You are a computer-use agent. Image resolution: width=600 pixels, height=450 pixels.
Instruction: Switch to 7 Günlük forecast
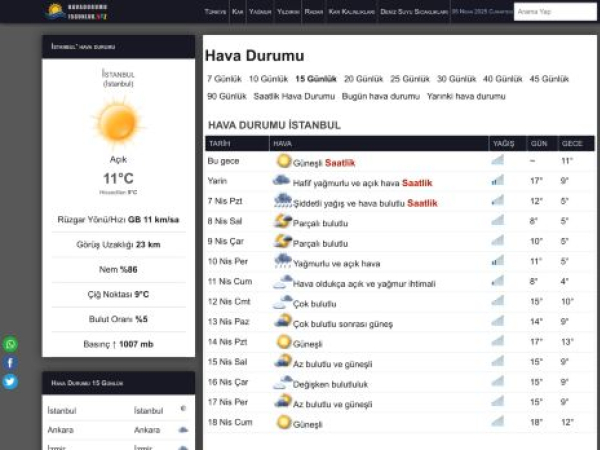pyautogui.click(x=224, y=79)
